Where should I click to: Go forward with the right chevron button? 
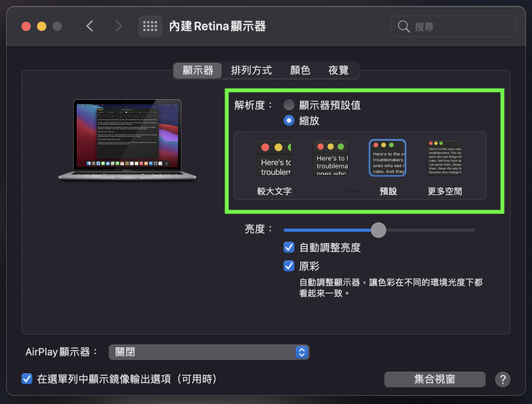(x=118, y=26)
